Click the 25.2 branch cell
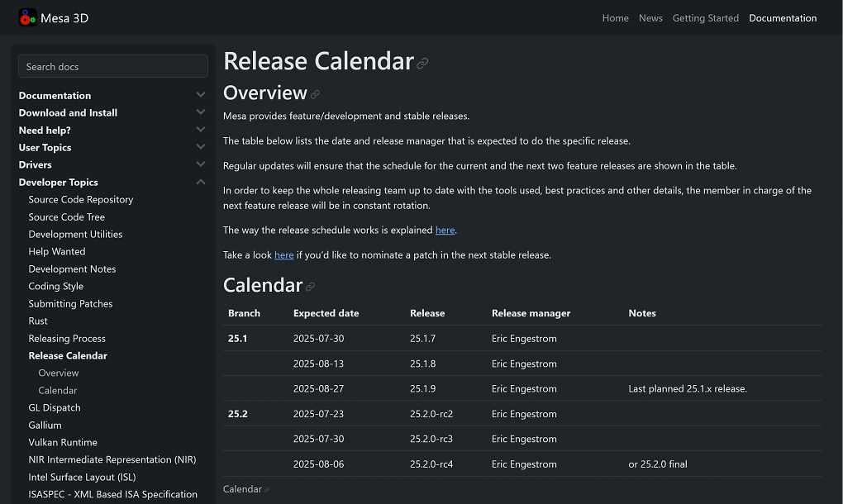 tap(238, 414)
